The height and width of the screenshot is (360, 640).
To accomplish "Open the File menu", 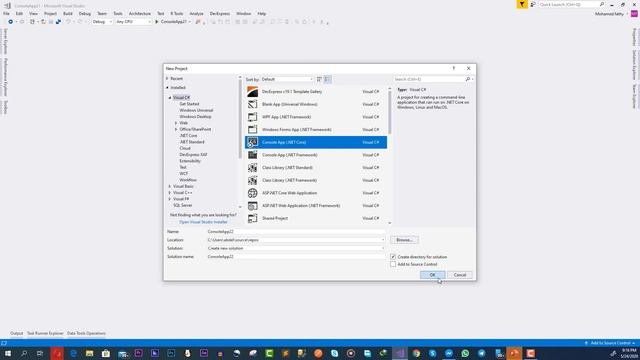I will tap(7, 13).
